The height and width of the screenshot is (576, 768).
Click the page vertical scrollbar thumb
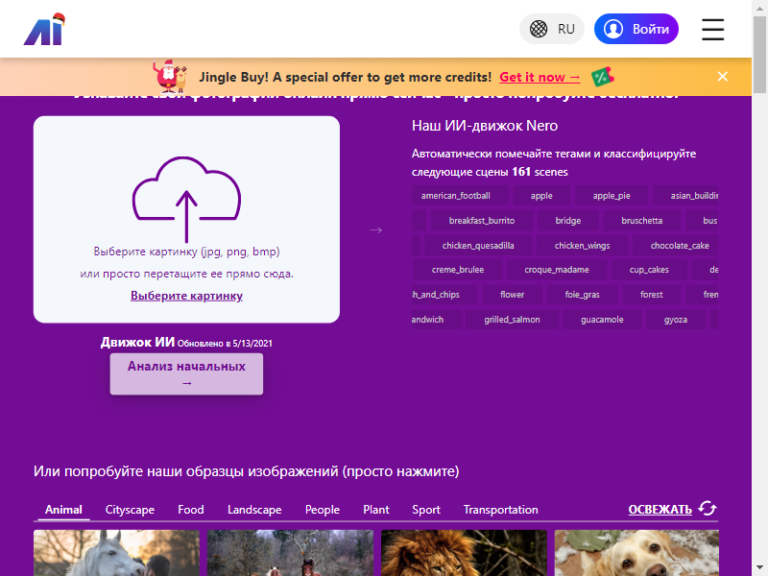pyautogui.click(x=760, y=54)
